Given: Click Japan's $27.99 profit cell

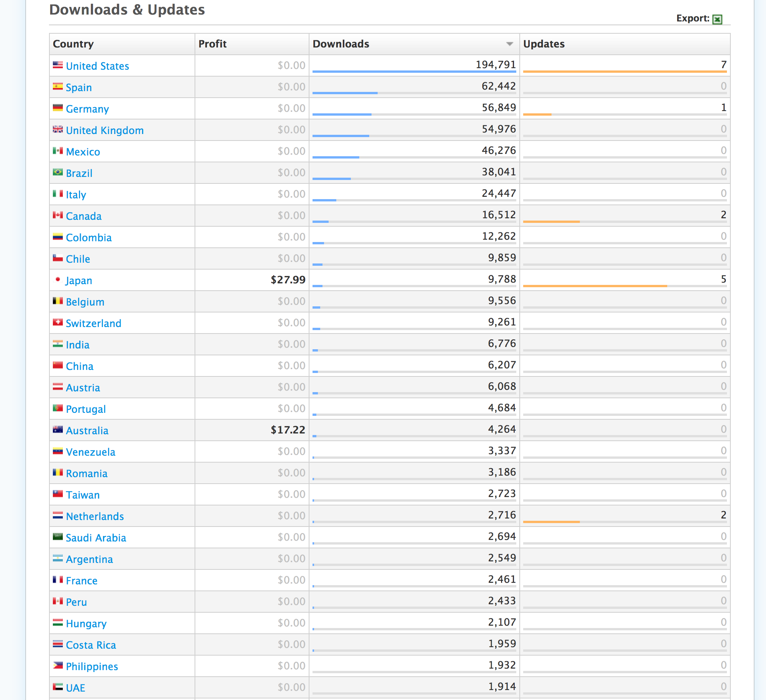Looking at the screenshot, I should [288, 280].
